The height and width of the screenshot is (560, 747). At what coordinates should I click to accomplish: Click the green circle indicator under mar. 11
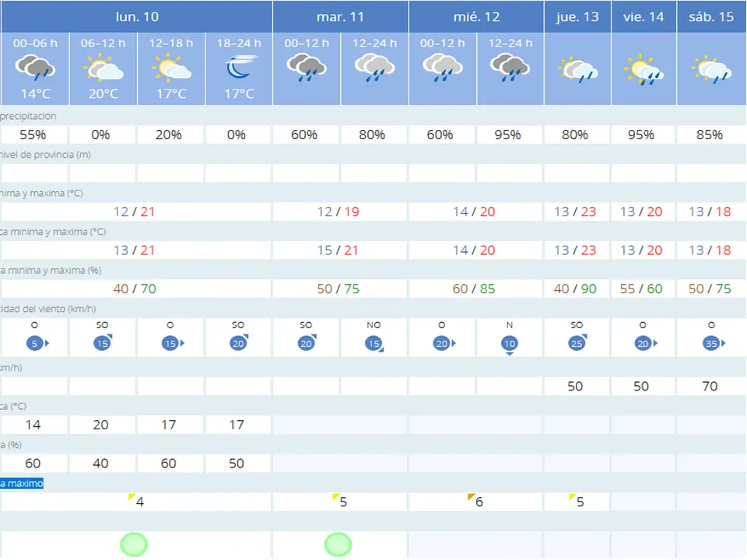[x=338, y=544]
